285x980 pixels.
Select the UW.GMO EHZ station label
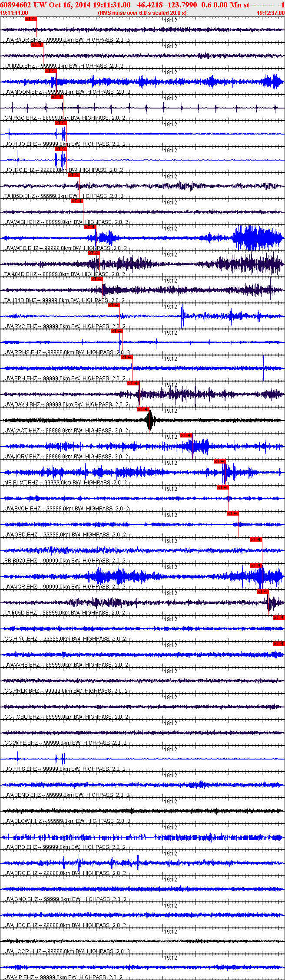coord(21,899)
